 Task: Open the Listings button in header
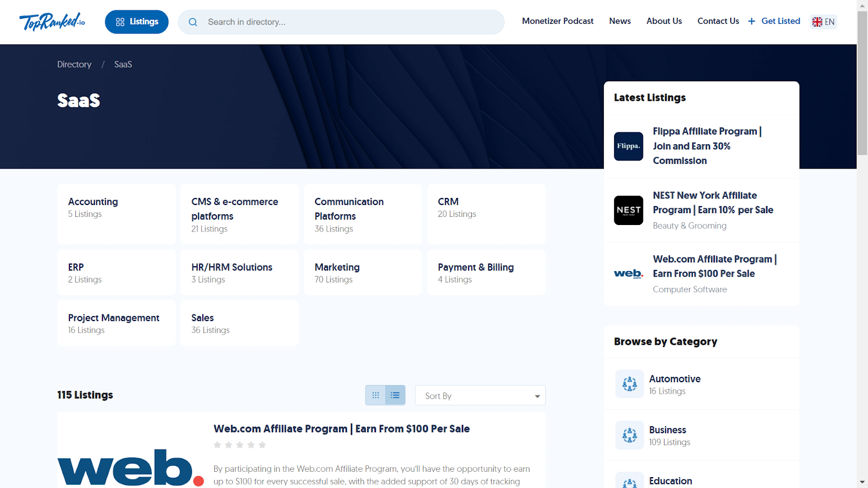pyautogui.click(x=137, y=22)
